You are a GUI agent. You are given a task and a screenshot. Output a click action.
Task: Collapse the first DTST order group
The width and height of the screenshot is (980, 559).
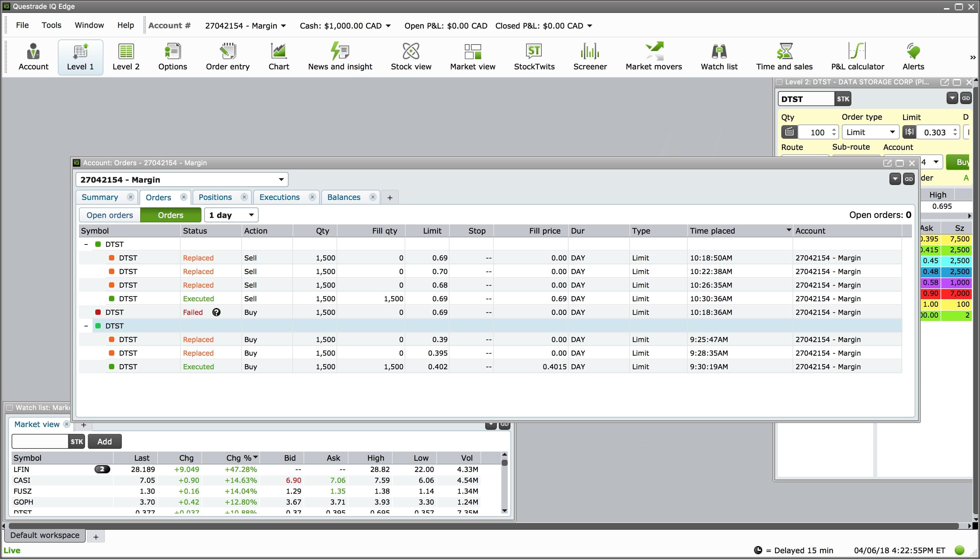(x=86, y=244)
